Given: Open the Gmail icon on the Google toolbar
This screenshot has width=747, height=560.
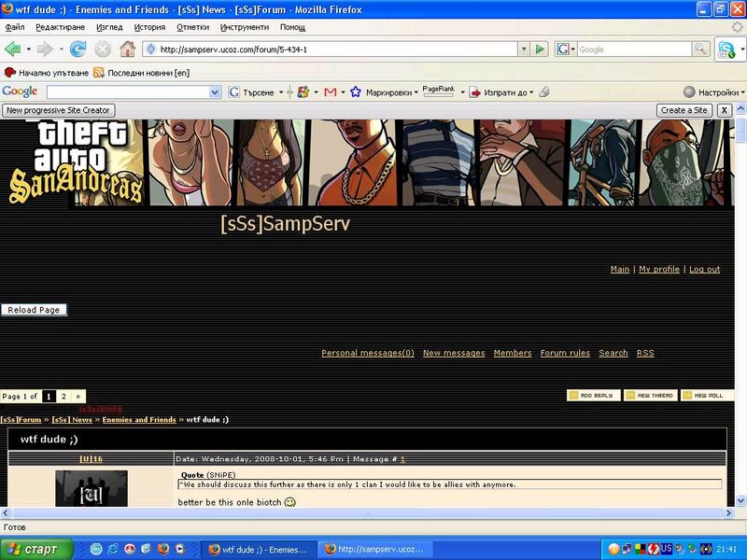Looking at the screenshot, I should [331, 91].
